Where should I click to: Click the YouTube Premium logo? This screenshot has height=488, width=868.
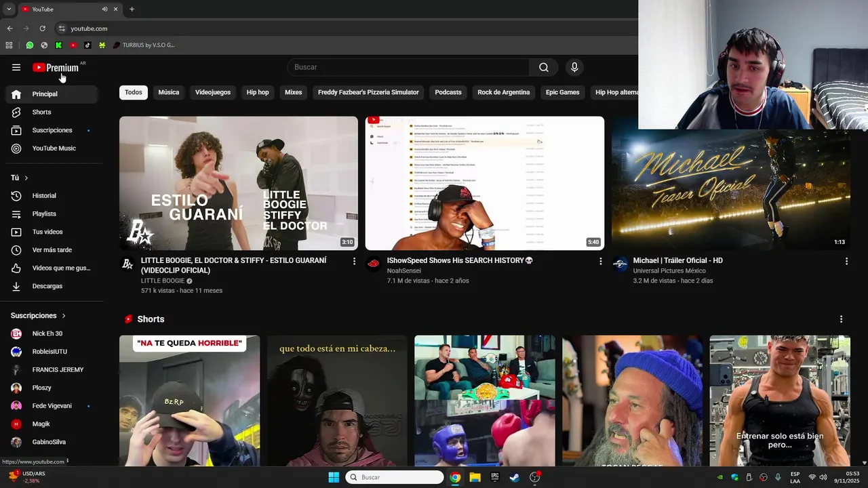coord(56,68)
